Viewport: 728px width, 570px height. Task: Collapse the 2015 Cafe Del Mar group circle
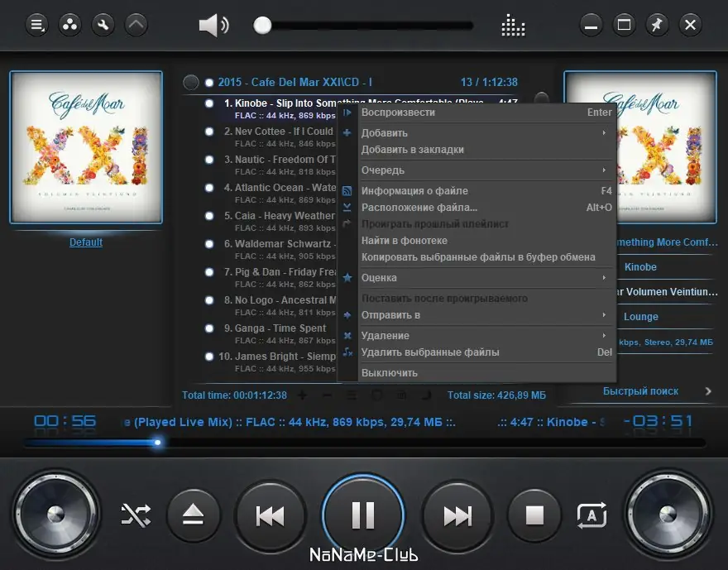(190, 82)
